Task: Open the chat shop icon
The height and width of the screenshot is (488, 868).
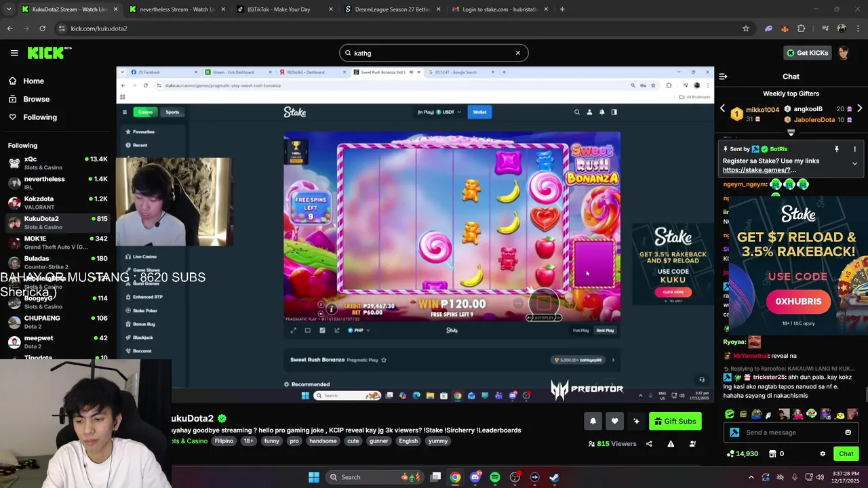Action: click(x=772, y=453)
